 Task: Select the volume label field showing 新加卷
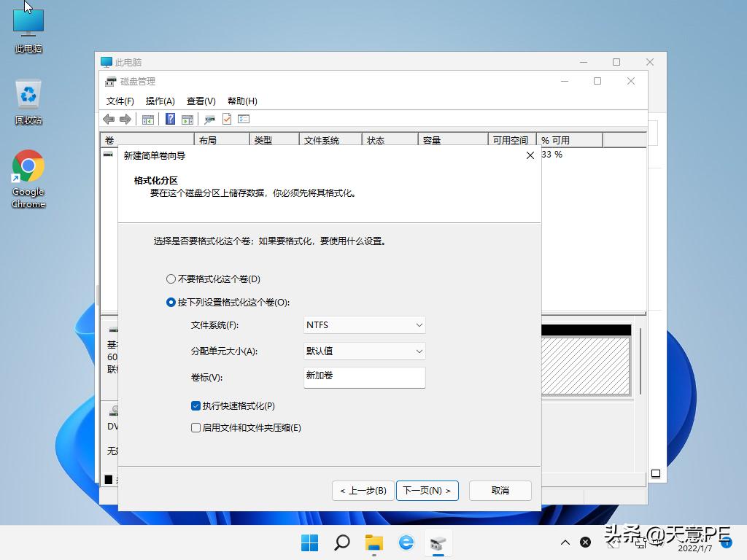coord(364,378)
